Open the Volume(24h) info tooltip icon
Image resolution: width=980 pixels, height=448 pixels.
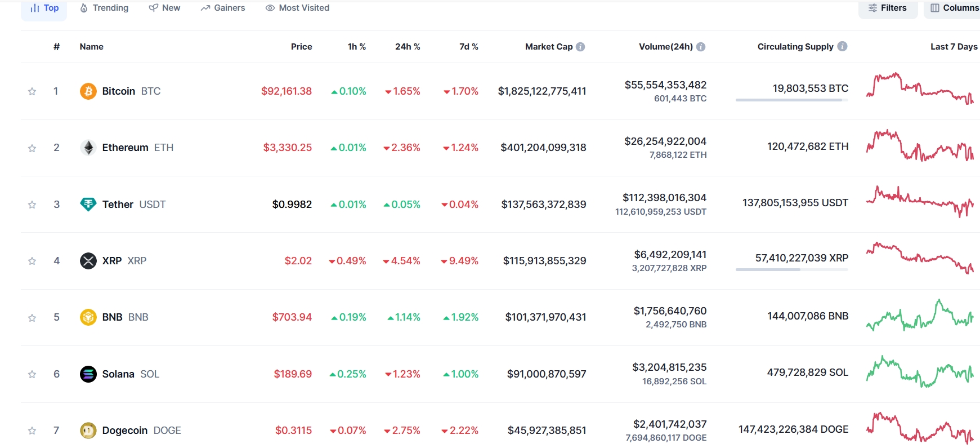point(701,47)
